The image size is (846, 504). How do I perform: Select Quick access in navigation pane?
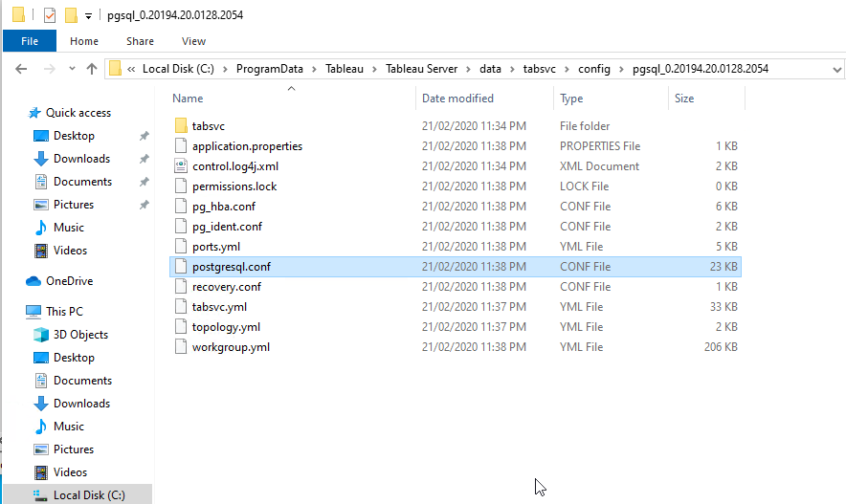click(78, 113)
